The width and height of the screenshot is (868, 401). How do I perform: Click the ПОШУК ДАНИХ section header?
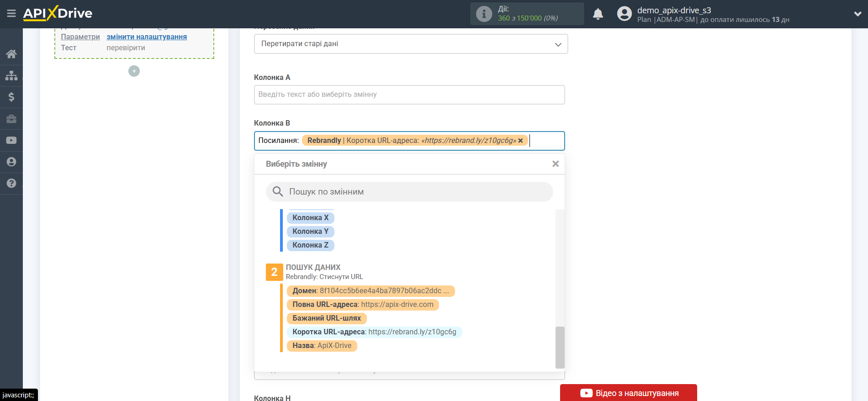pos(313,267)
